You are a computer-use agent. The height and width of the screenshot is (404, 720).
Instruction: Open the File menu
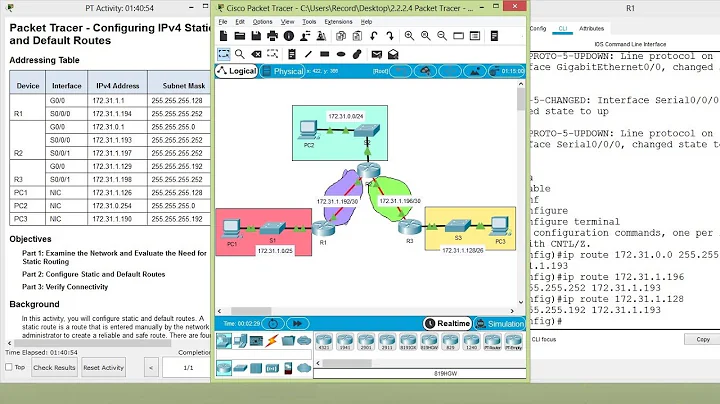point(223,22)
